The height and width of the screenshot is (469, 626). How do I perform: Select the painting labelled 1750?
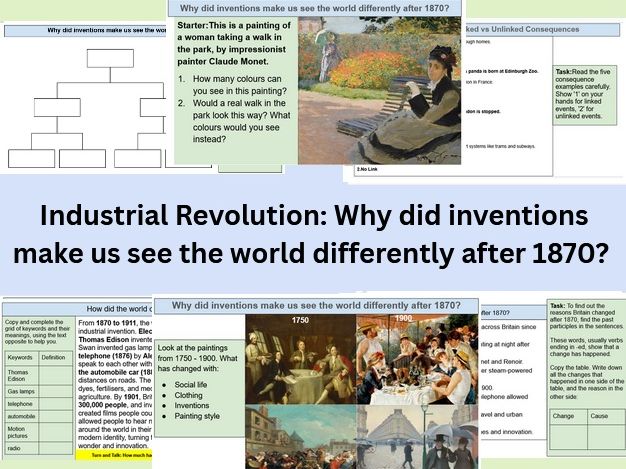coord(300,359)
